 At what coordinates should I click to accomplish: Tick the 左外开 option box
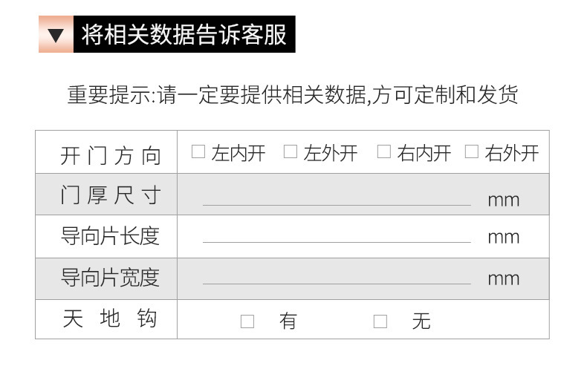[291, 151]
